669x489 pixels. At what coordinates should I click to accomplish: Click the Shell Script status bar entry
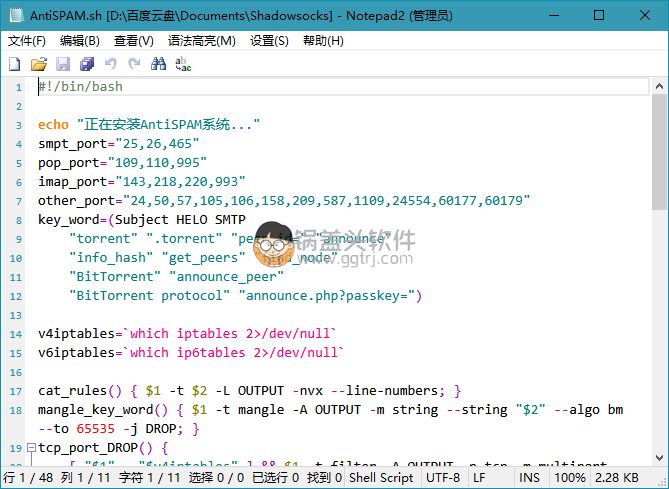tap(381, 477)
